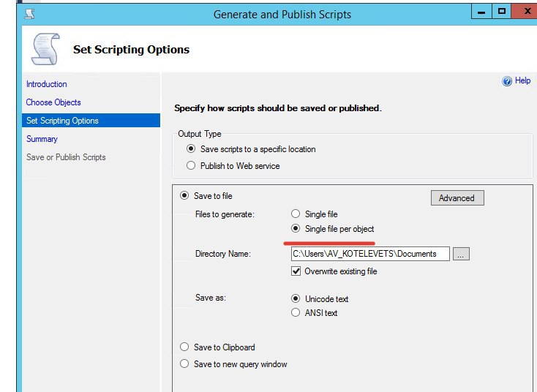
Task: Open the Advanced scripting options
Action: point(457,197)
